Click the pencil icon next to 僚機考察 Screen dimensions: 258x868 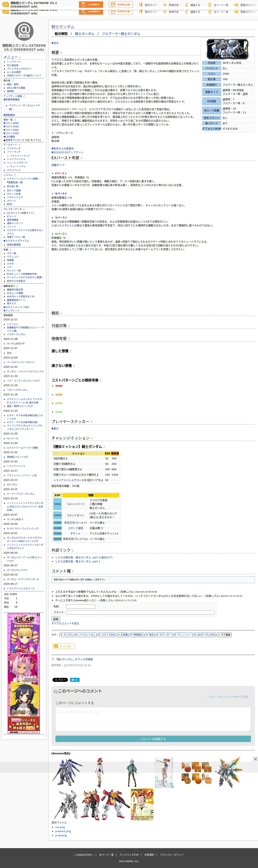(x=69, y=339)
